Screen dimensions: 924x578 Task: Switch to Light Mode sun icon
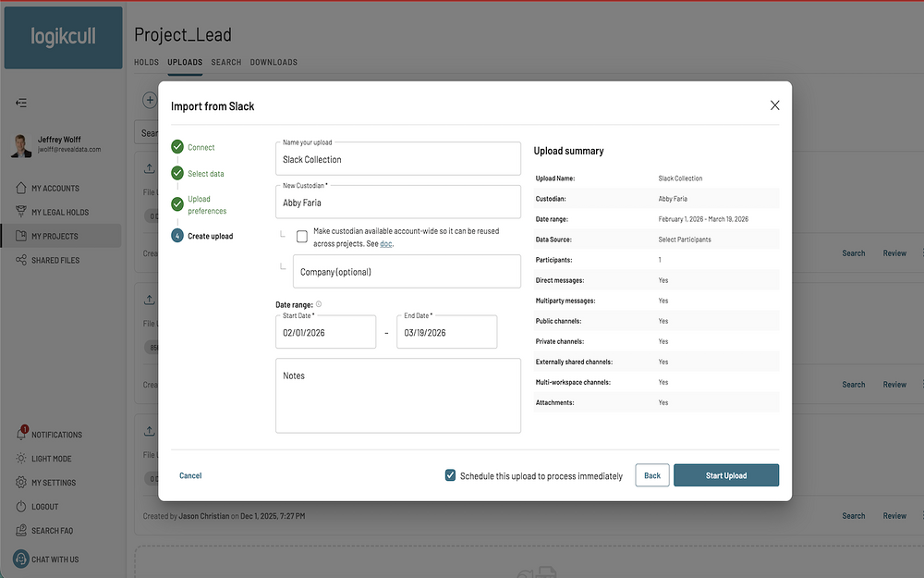(x=21, y=459)
